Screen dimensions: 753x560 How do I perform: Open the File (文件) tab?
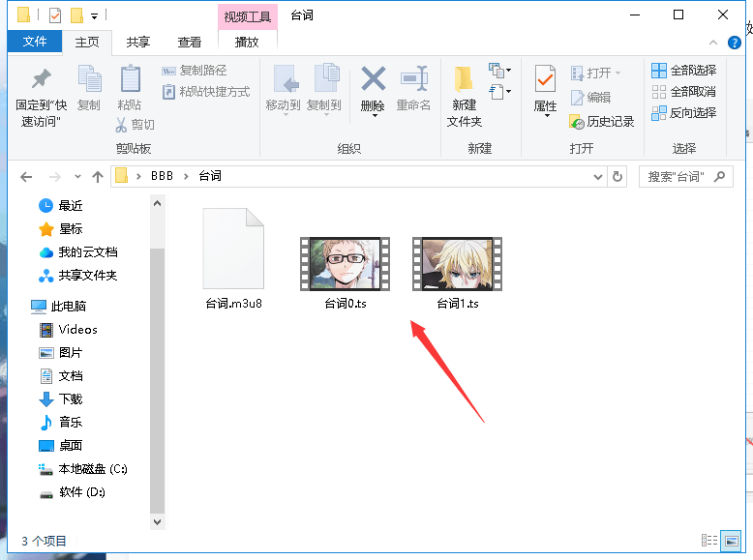click(35, 42)
